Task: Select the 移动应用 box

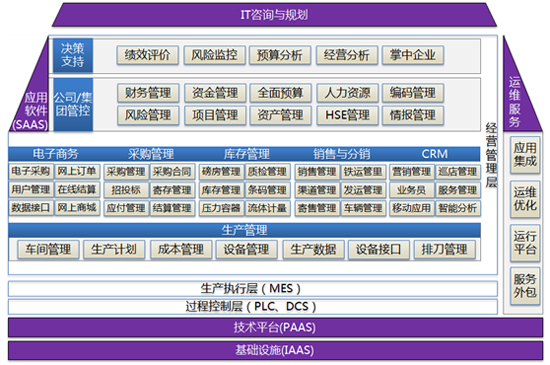Action: (412, 208)
